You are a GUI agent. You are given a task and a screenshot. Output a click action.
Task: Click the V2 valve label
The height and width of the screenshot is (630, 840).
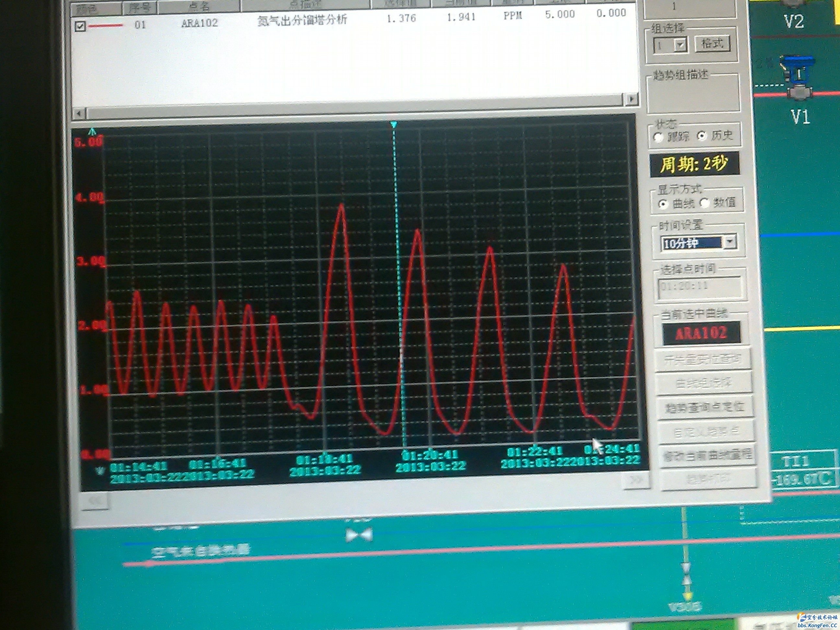tap(794, 22)
